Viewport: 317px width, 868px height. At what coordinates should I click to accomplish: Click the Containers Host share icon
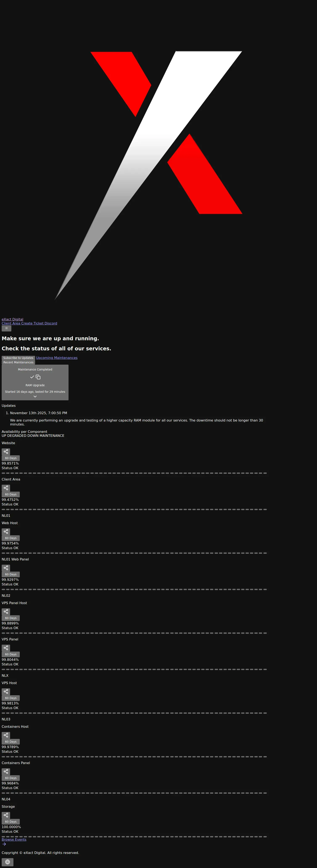[6, 735]
